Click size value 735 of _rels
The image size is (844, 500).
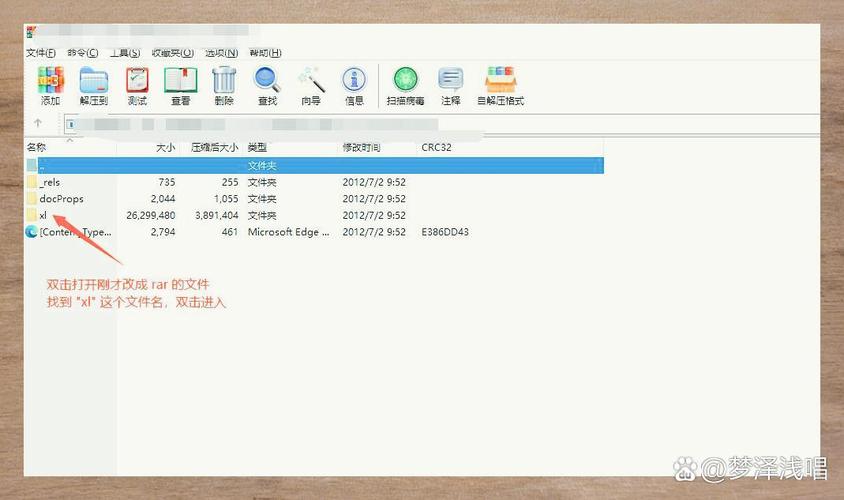pyautogui.click(x=167, y=182)
